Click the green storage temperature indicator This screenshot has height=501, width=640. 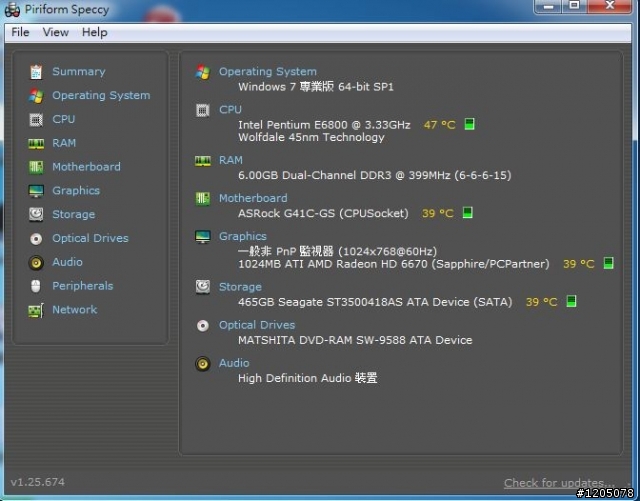(571, 301)
